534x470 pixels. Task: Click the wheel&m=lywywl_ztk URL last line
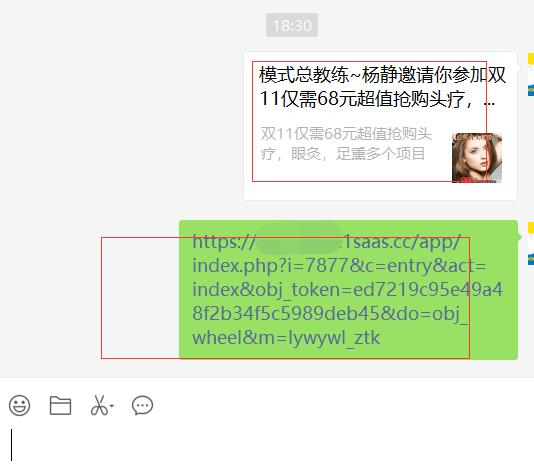tap(286, 338)
